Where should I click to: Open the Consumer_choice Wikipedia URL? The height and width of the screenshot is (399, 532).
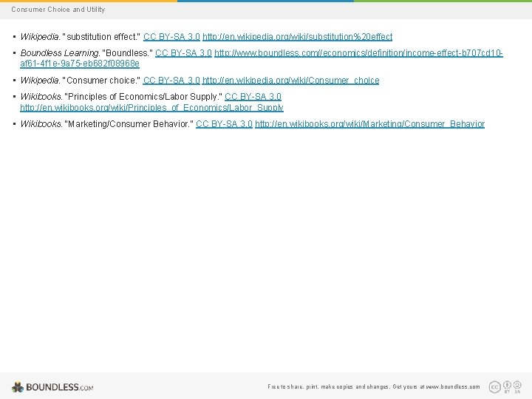tap(291, 81)
